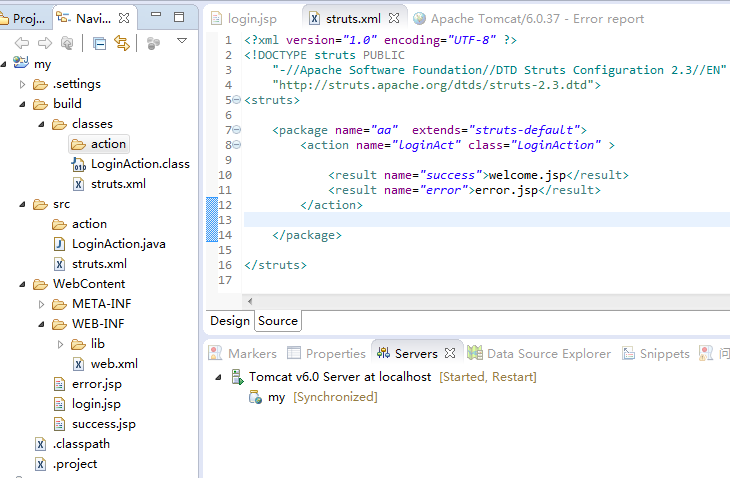The image size is (730, 478).
Task: Select success.jsp file
Action: pyautogui.click(x=95, y=424)
